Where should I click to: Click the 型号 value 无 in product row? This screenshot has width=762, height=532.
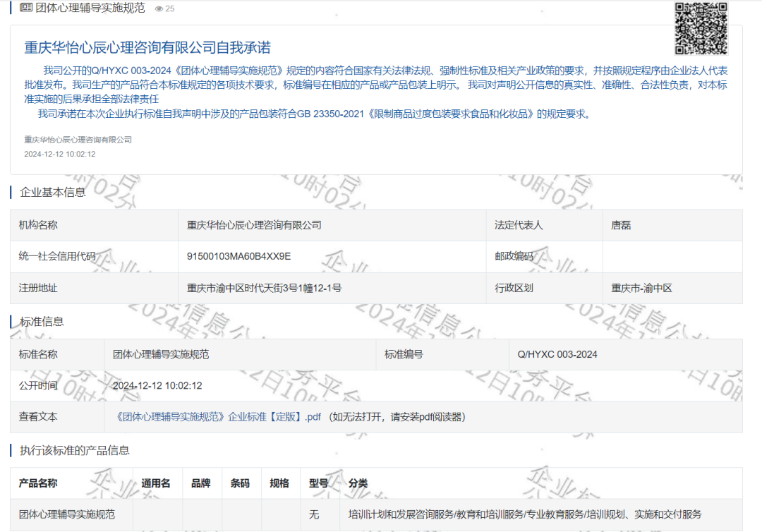314,514
